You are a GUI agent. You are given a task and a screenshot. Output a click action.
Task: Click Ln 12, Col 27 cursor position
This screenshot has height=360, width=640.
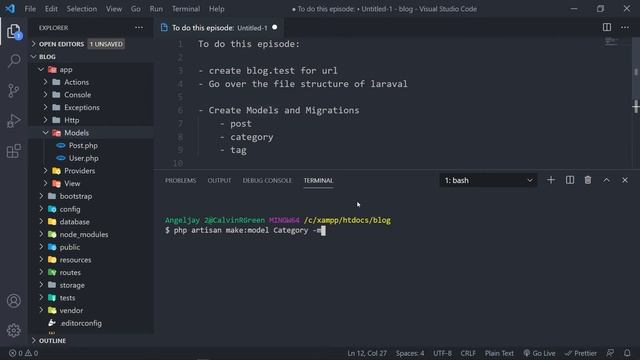pos(367,353)
